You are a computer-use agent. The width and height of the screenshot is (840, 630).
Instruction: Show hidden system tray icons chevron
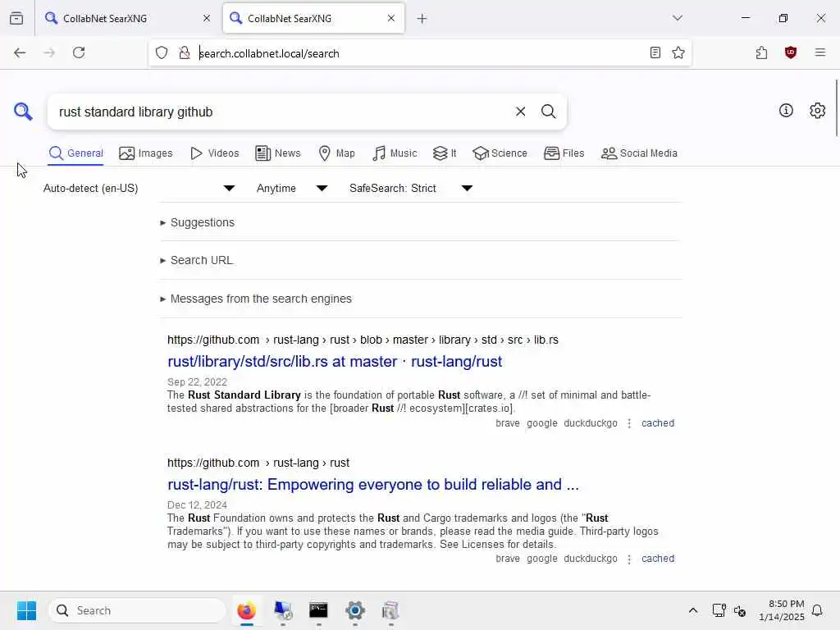click(692, 610)
